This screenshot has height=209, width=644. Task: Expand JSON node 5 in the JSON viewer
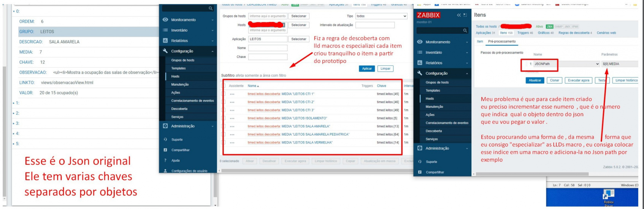coord(14,144)
